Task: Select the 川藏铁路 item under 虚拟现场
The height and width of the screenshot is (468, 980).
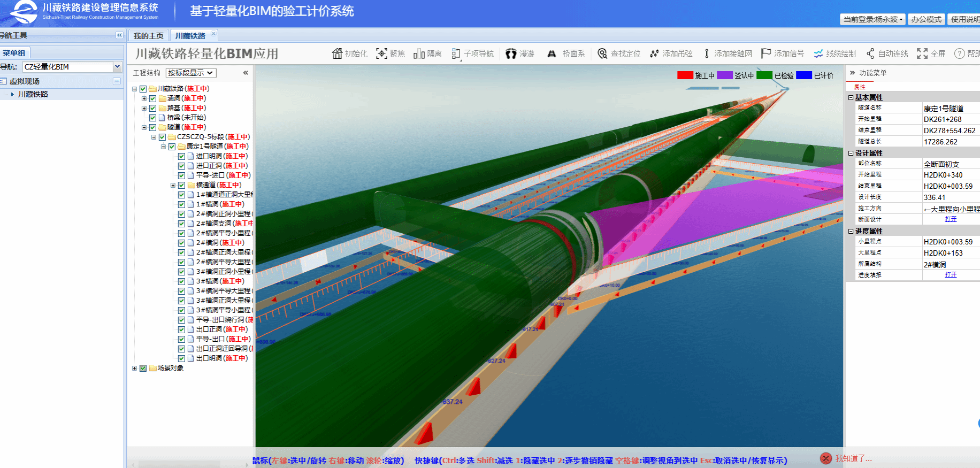Action: pos(33,94)
